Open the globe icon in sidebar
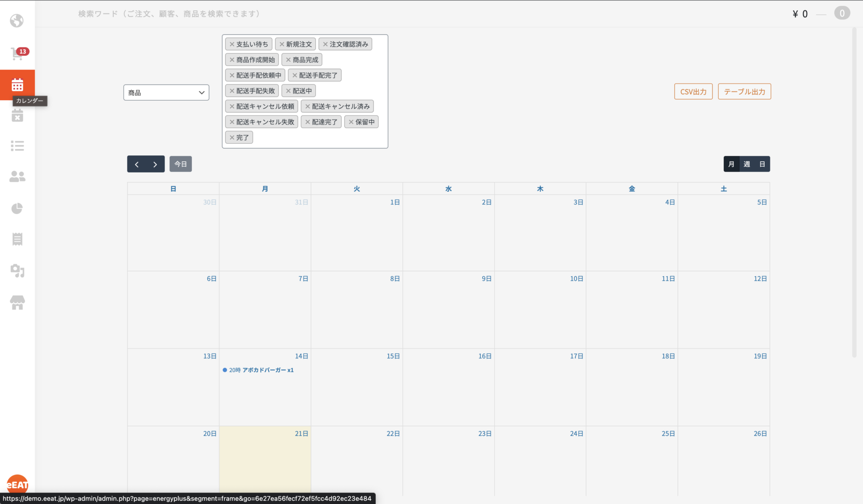The image size is (863, 504). [17, 21]
